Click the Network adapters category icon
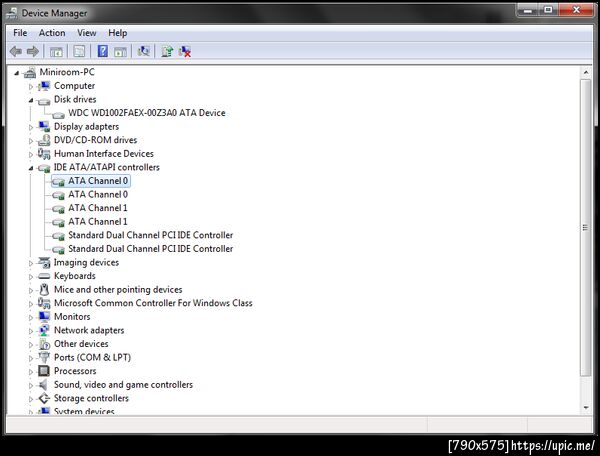 coord(44,330)
